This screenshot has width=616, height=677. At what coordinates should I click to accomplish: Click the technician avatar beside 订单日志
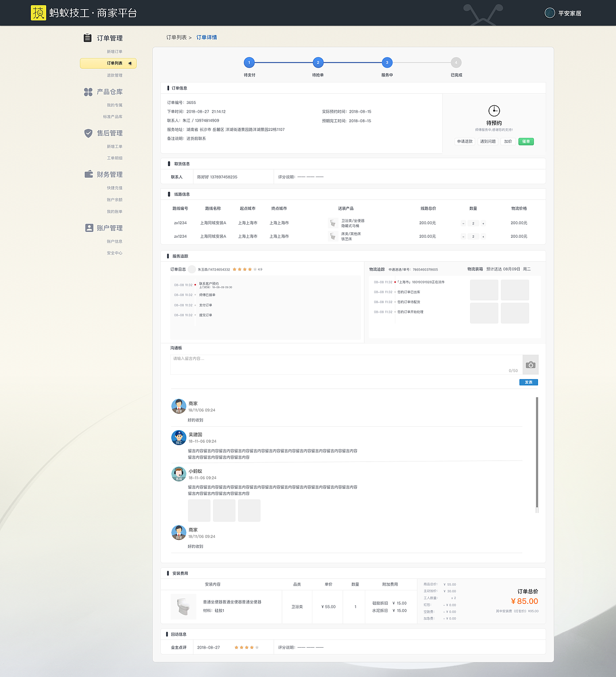pos(192,269)
